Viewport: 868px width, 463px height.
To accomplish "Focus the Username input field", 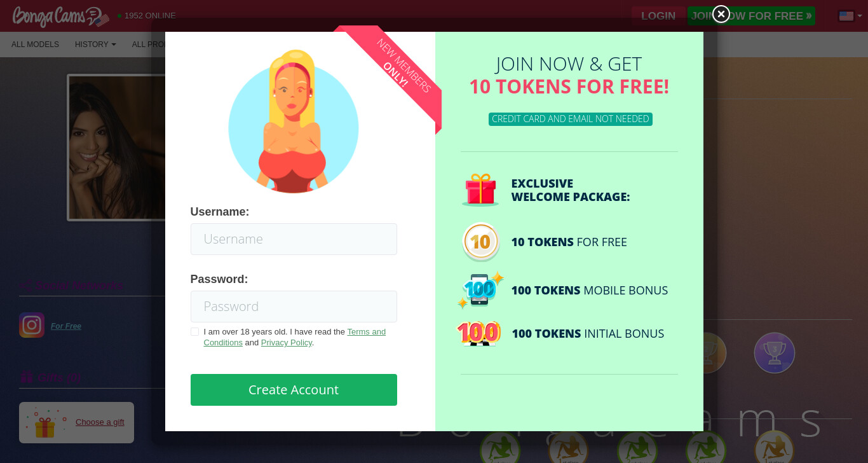I will pyautogui.click(x=294, y=239).
